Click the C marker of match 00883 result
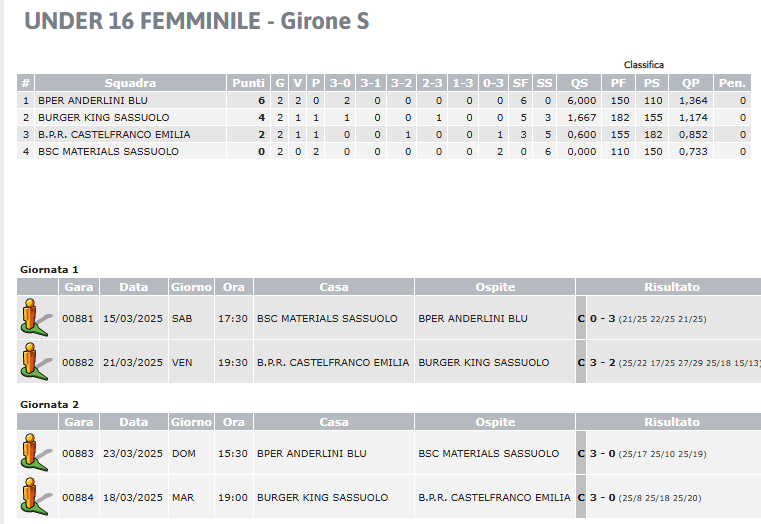 point(581,454)
